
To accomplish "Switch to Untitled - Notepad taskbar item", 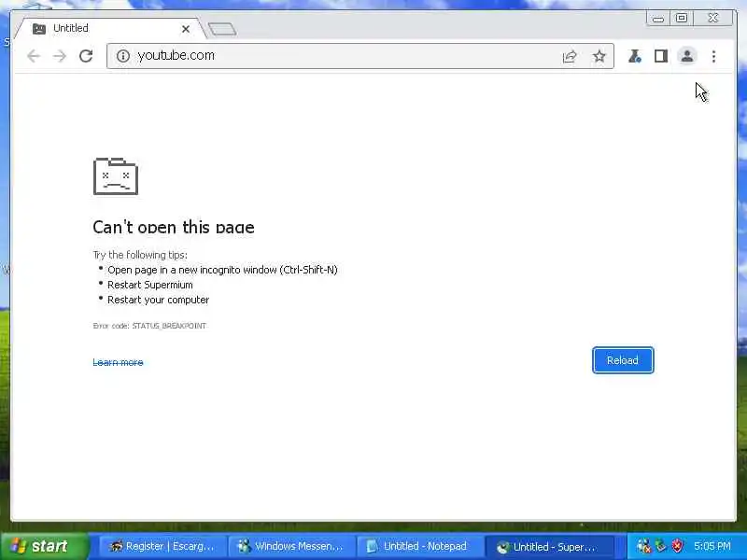I will 419,546.
